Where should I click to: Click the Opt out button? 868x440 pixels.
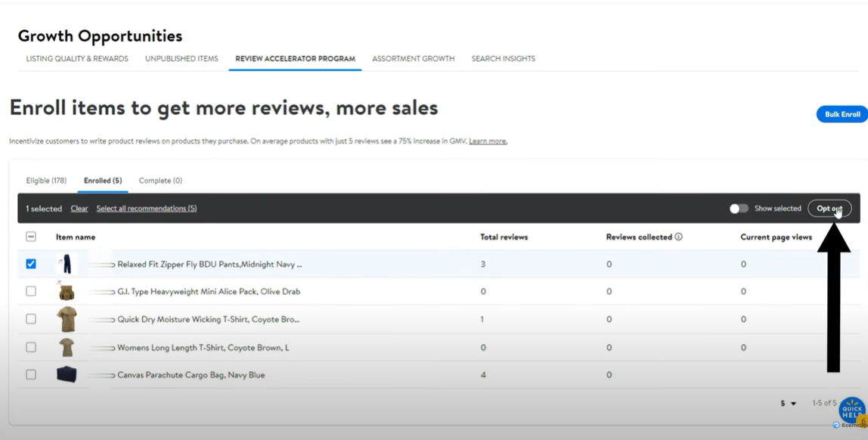click(x=829, y=209)
